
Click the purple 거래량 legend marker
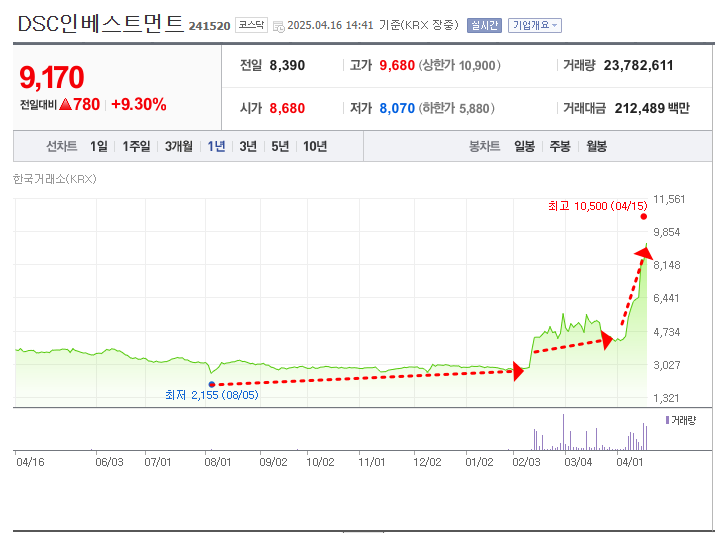coord(667,420)
